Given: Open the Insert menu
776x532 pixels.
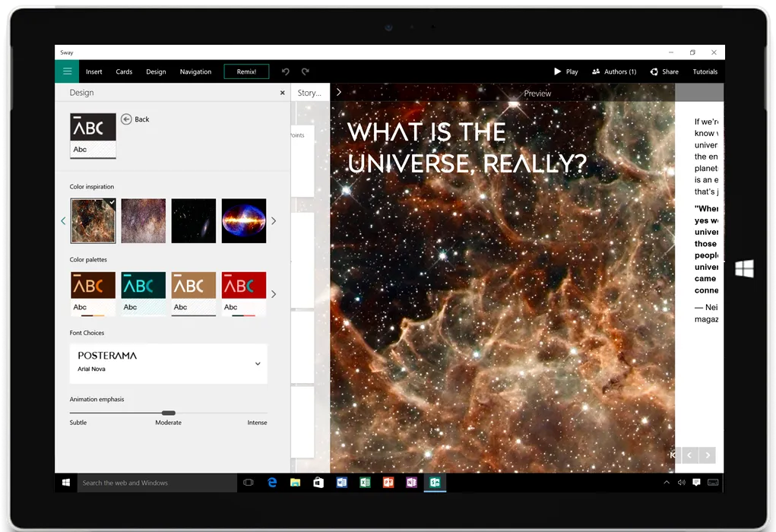Looking at the screenshot, I should [93, 71].
